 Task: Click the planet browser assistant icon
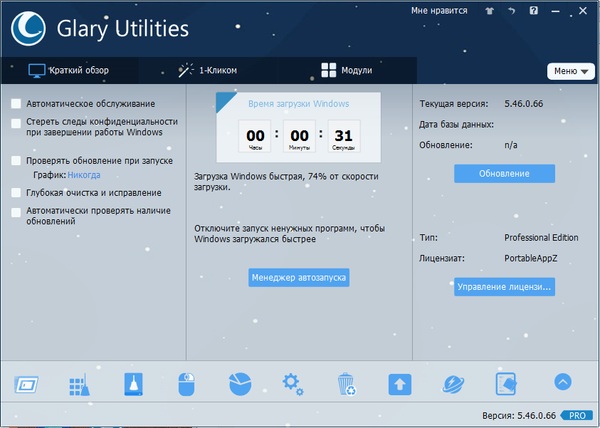pyautogui.click(x=452, y=383)
